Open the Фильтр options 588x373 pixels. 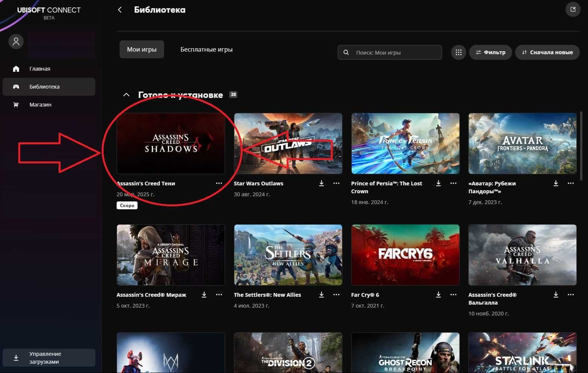click(490, 52)
